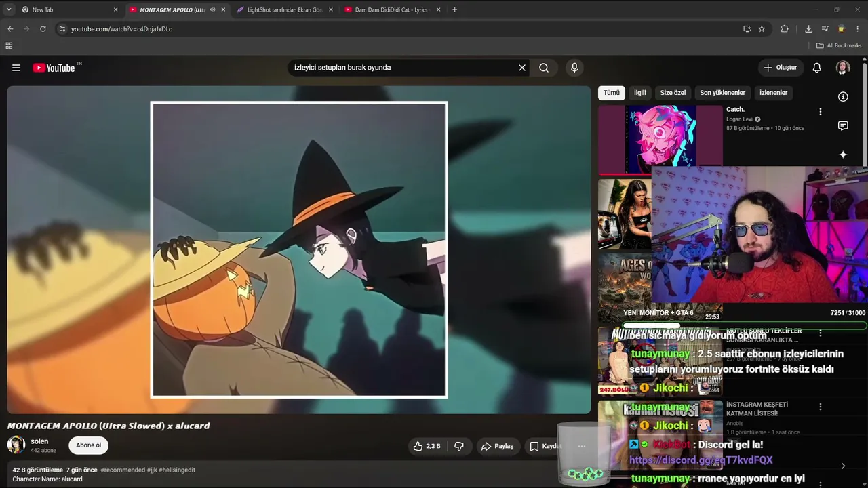
Task: Click the sparkle Ask AI icon
Action: click(843, 155)
